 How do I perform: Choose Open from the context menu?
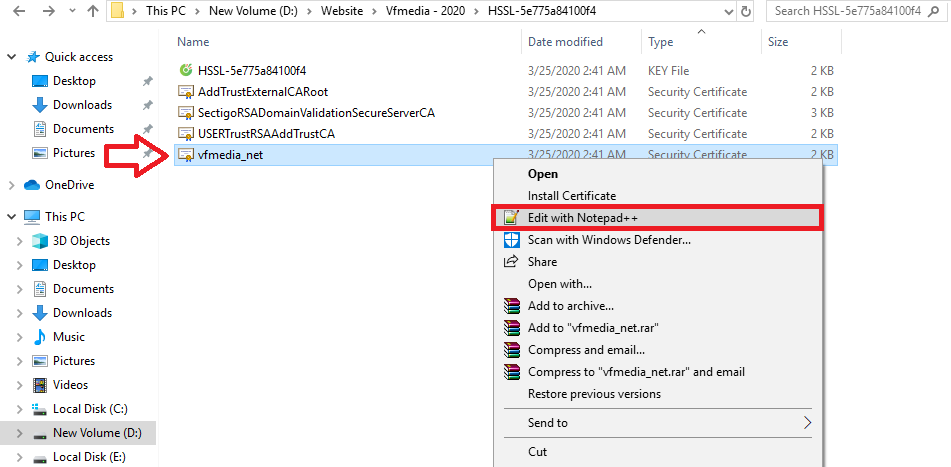(x=543, y=174)
